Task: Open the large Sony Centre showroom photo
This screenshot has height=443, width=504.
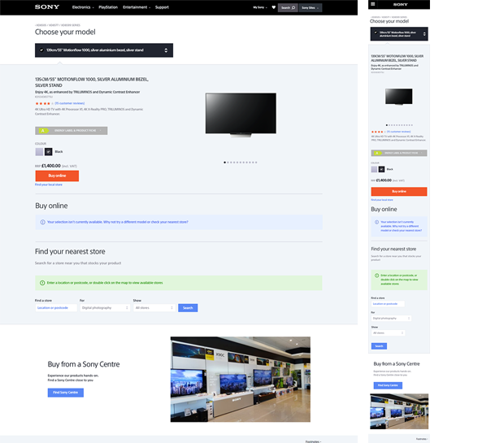Action: point(241,380)
